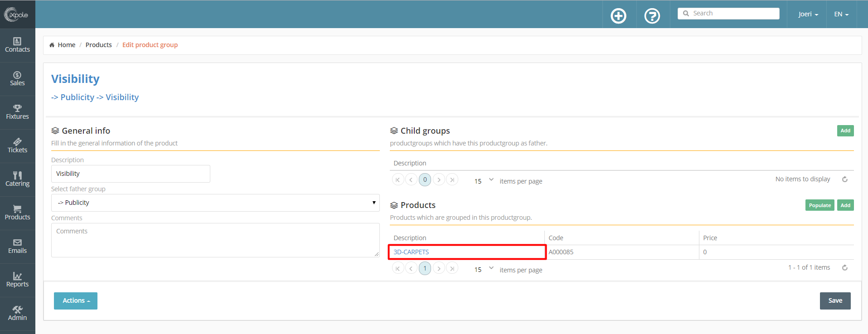
Task: Click the Home breadcrumb icon
Action: coord(52,45)
